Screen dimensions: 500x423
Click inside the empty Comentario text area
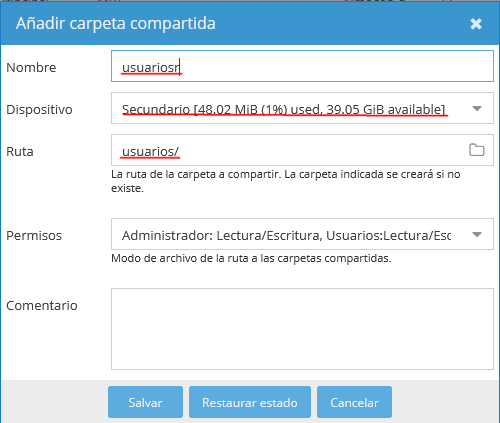[x=302, y=329]
